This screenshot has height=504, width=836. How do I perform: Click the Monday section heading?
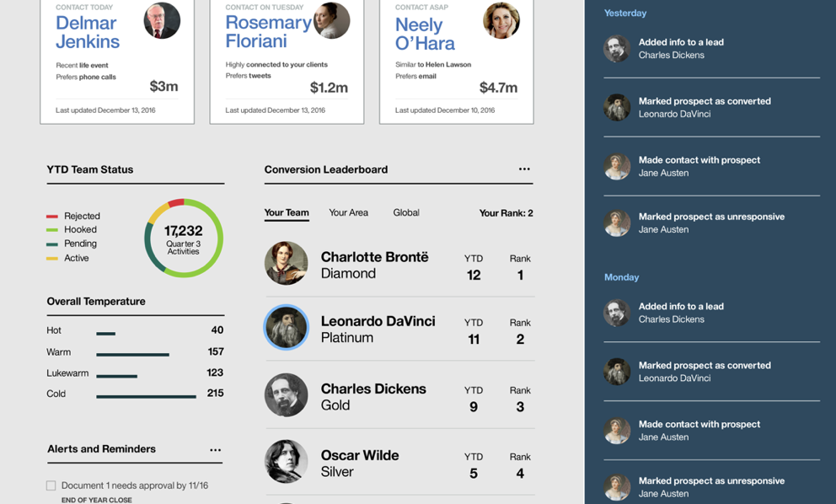click(621, 277)
